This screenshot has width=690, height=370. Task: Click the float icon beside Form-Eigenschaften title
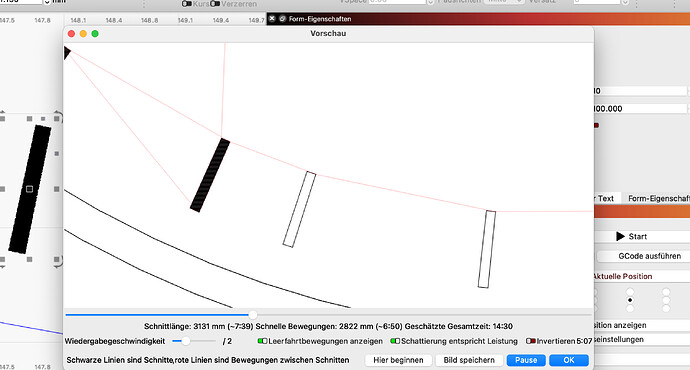tap(283, 18)
